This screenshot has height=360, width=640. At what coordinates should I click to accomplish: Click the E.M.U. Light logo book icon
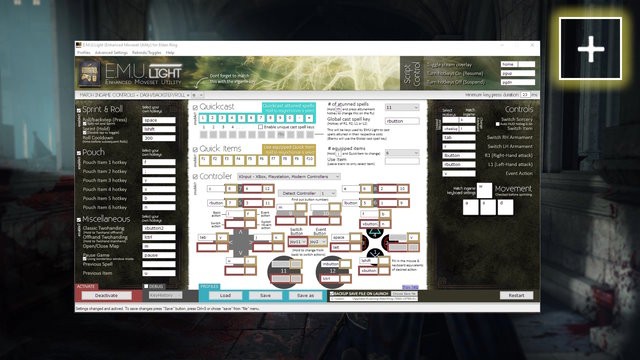pyautogui.click(x=90, y=73)
